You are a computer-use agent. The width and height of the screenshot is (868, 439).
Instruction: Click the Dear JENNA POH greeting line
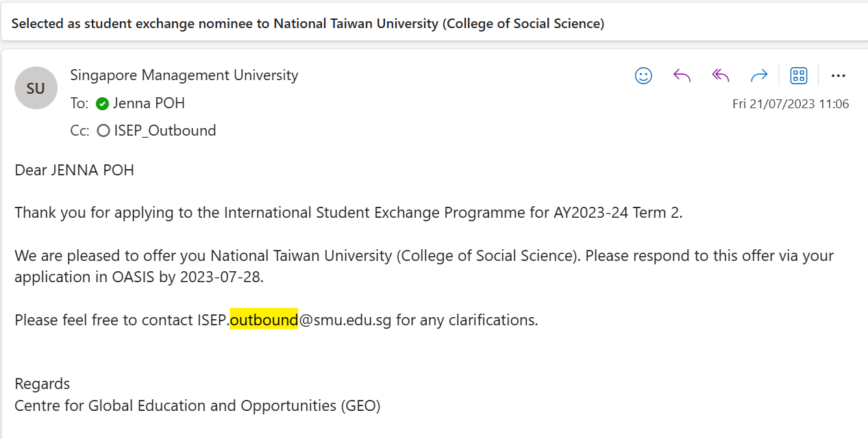[74, 170]
